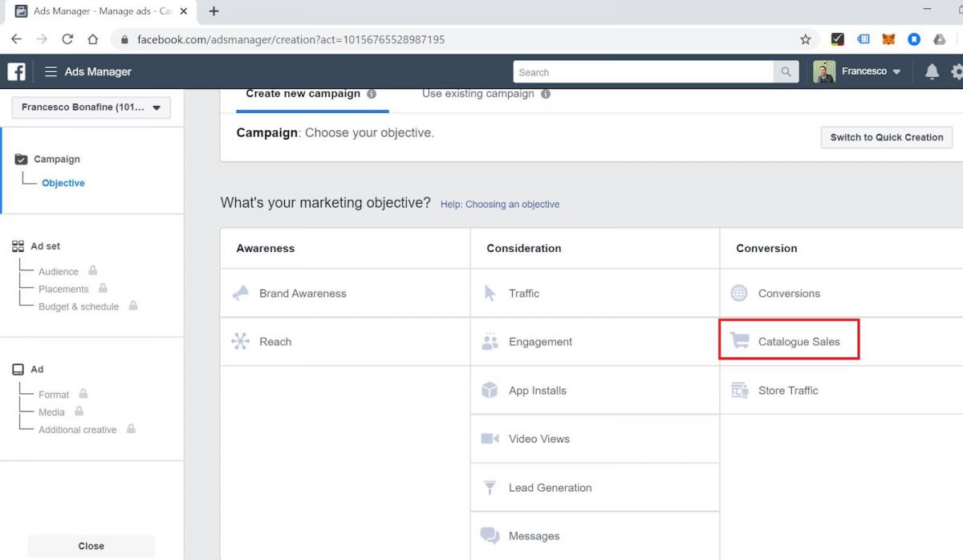Click the Facebook logo icon
The width and height of the screenshot is (963, 560).
click(17, 71)
